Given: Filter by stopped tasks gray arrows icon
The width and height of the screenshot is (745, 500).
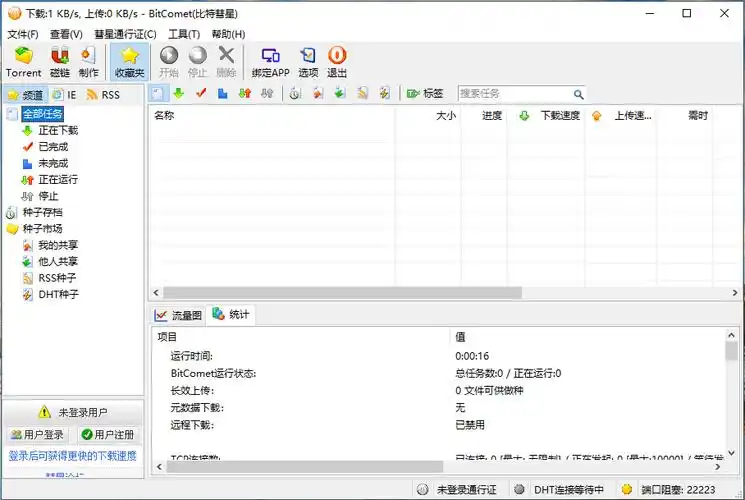Looking at the screenshot, I should click(x=267, y=93).
